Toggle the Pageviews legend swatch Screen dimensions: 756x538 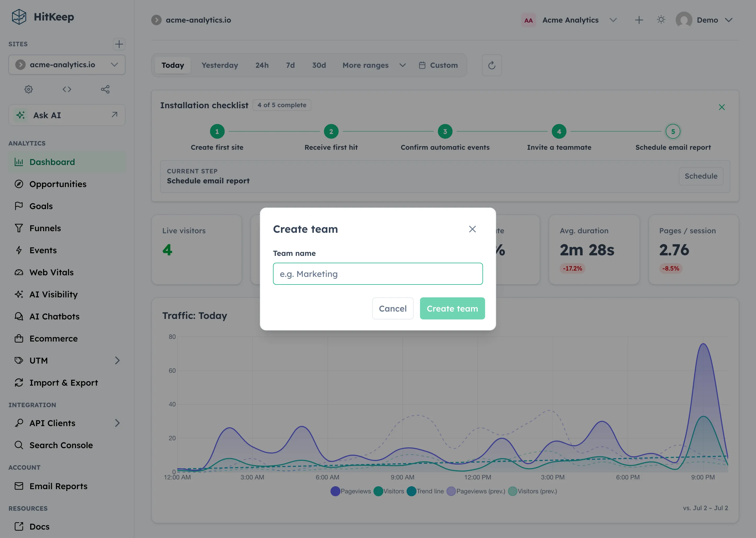pos(335,491)
